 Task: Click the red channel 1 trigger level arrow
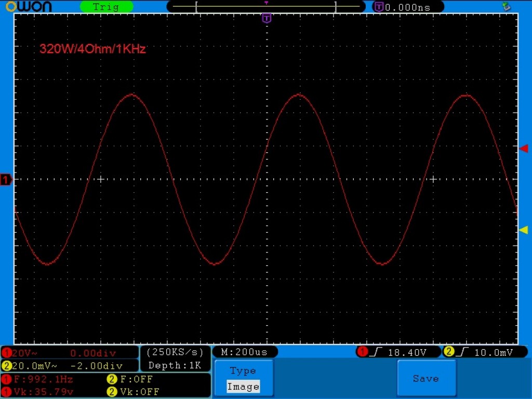pos(524,148)
